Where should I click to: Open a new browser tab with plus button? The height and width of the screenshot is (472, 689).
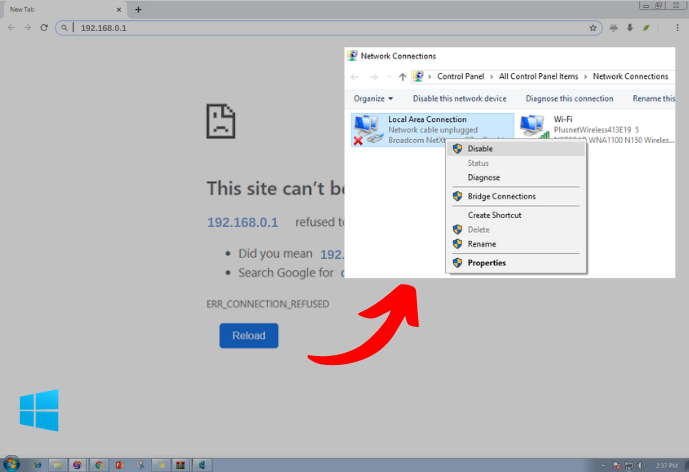point(138,9)
